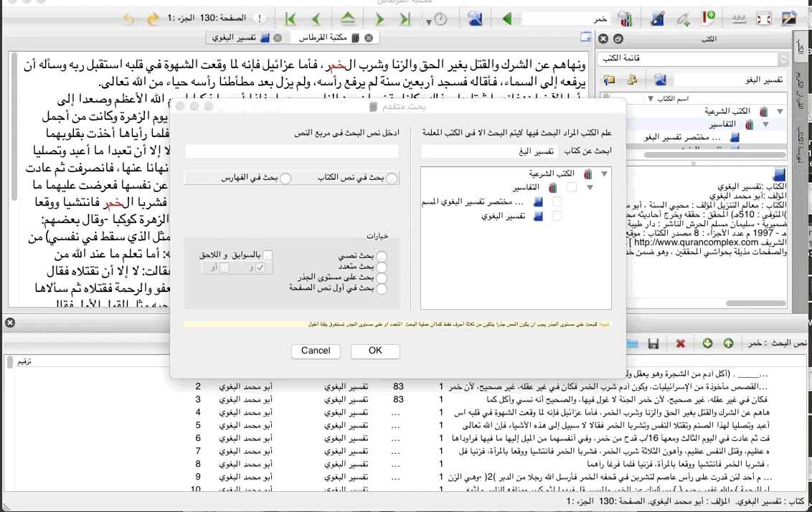Click the blue magnifier search icon in the toolbar

point(475,19)
